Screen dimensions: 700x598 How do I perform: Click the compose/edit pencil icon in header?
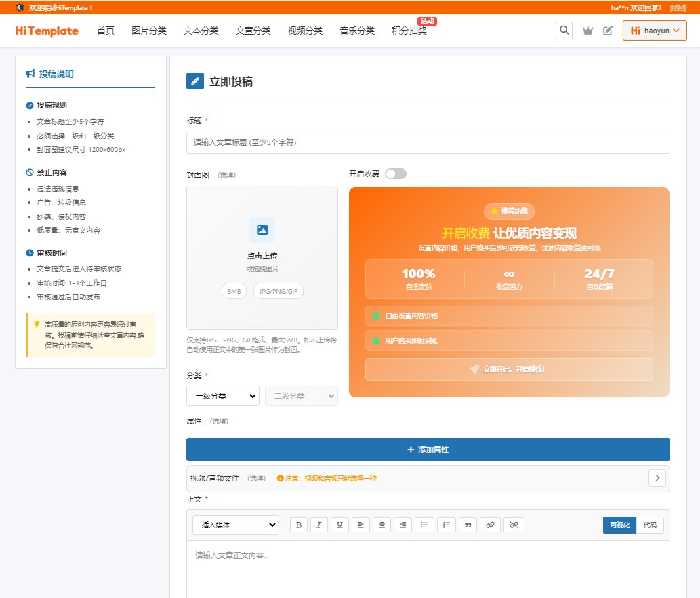pyautogui.click(x=607, y=31)
